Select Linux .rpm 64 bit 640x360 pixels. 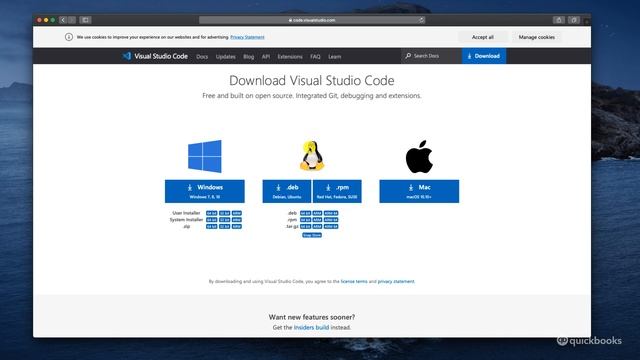pos(305,220)
